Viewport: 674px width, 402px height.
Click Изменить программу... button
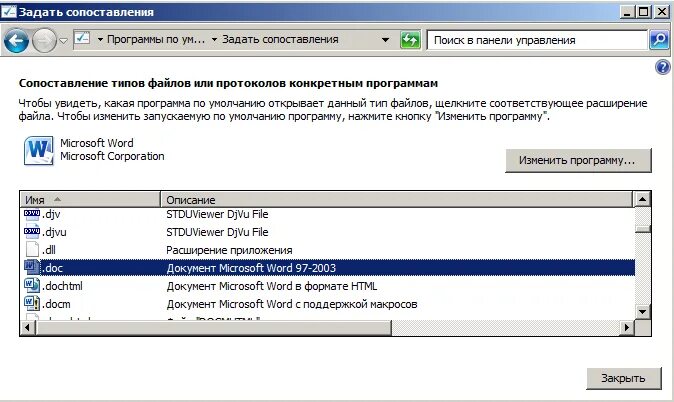click(578, 160)
